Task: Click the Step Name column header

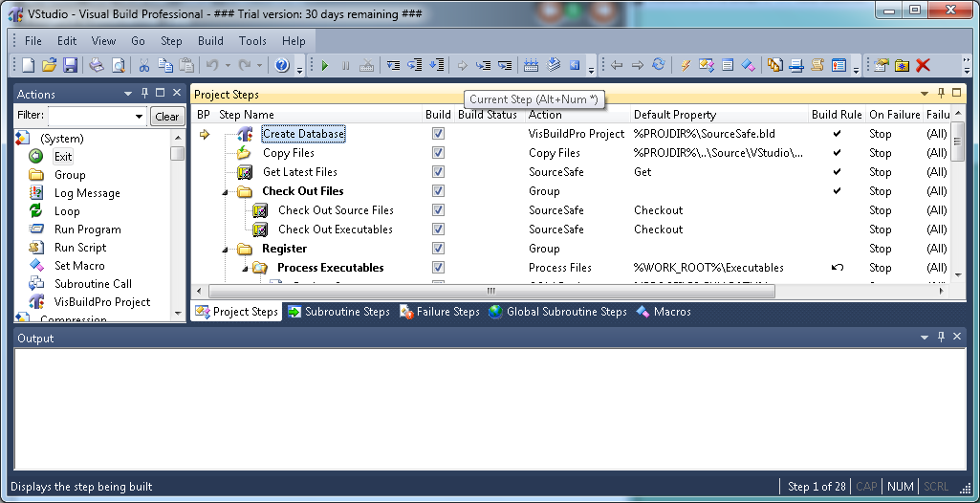Action: tap(318, 115)
